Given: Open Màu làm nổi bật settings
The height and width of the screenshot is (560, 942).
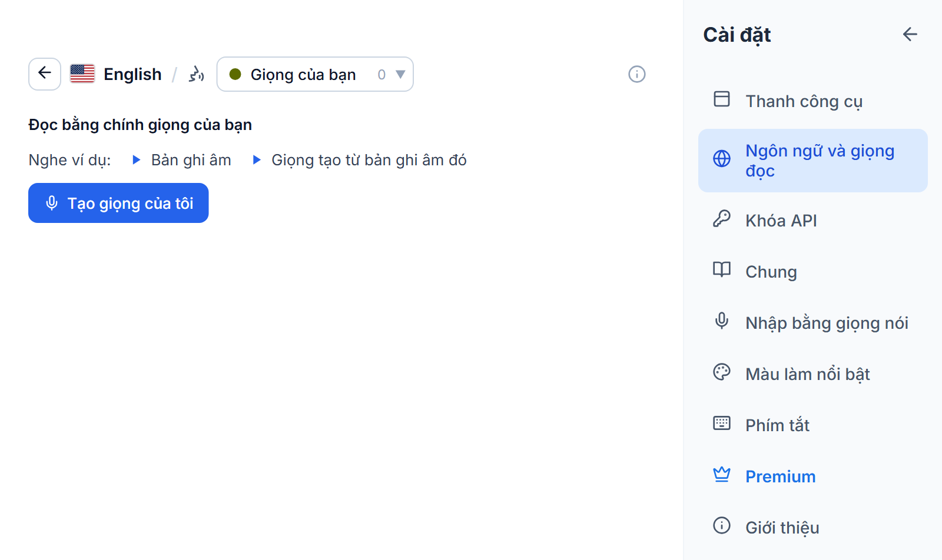Looking at the screenshot, I should tap(813, 374).
